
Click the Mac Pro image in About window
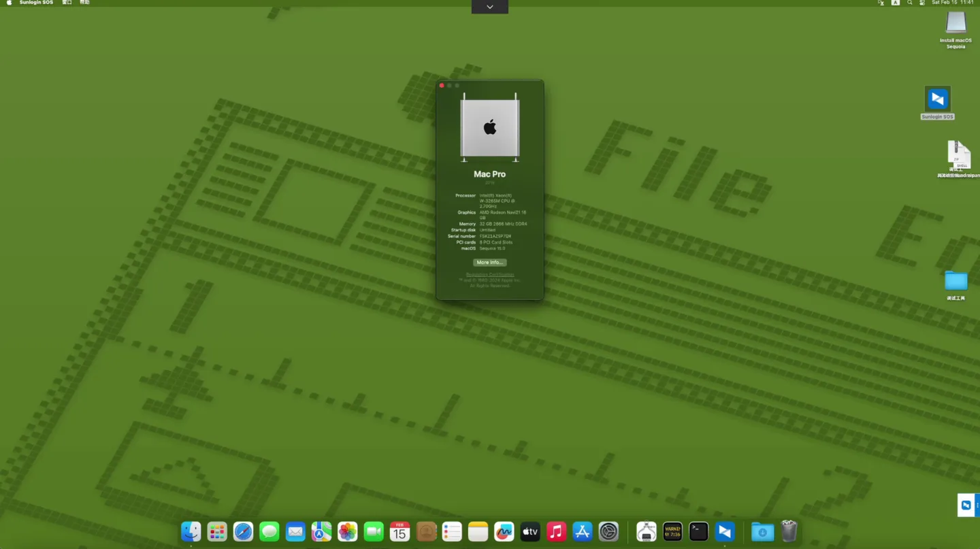point(489,127)
